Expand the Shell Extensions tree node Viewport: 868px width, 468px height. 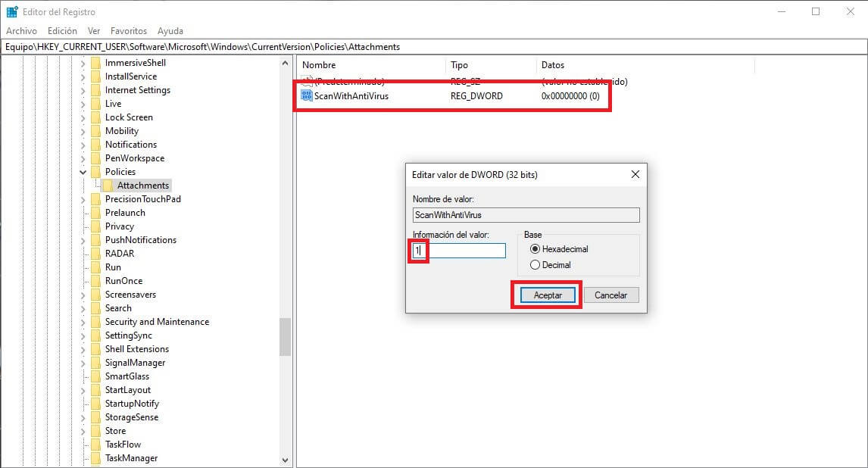[83, 349]
